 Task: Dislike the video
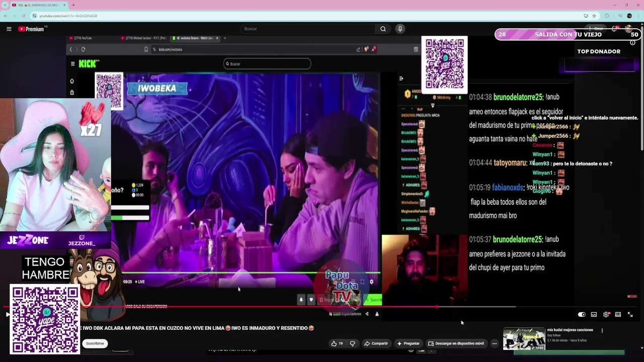pos(352,343)
